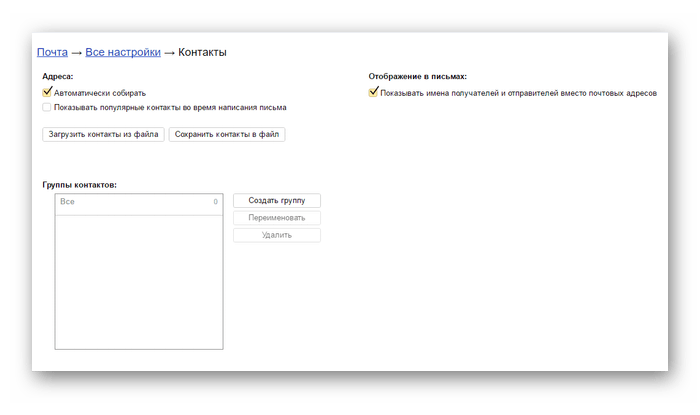The image size is (700, 415).
Task: Click Переименовать button
Action: coord(277,218)
